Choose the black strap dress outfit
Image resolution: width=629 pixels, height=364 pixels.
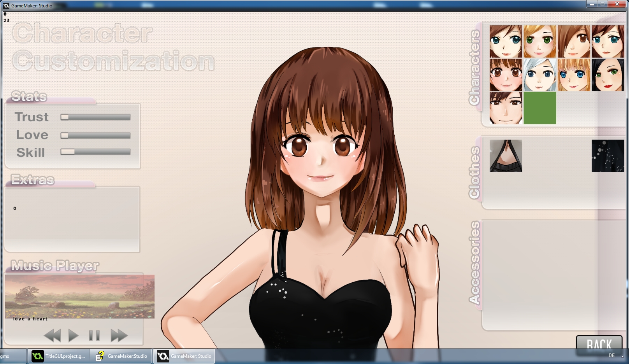coord(506,156)
